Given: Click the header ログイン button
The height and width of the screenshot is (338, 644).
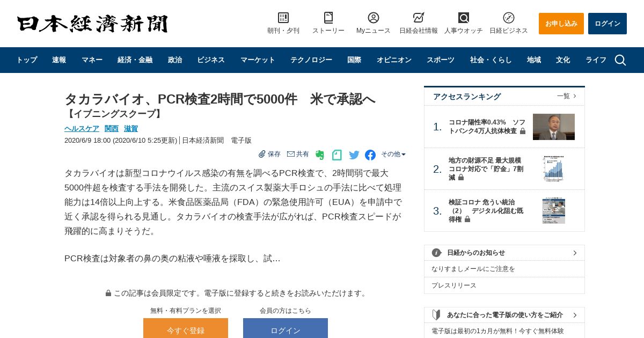Looking at the screenshot, I should coord(608,24).
